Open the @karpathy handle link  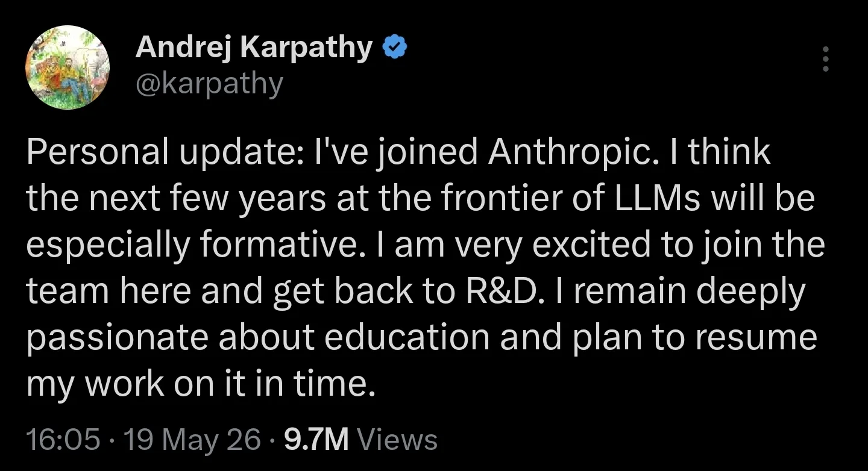[209, 84]
